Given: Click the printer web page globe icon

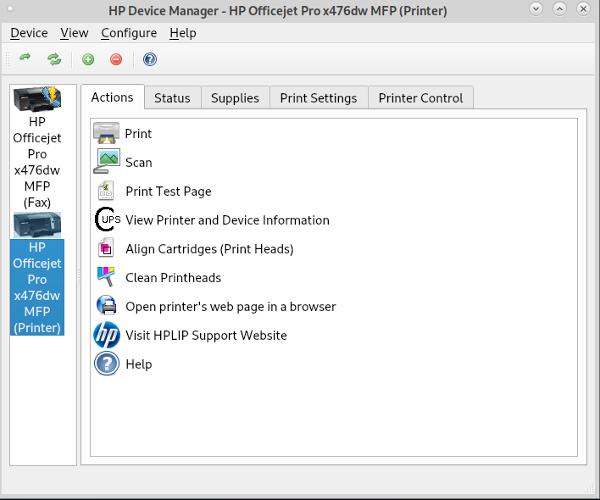Looking at the screenshot, I should 106,306.
